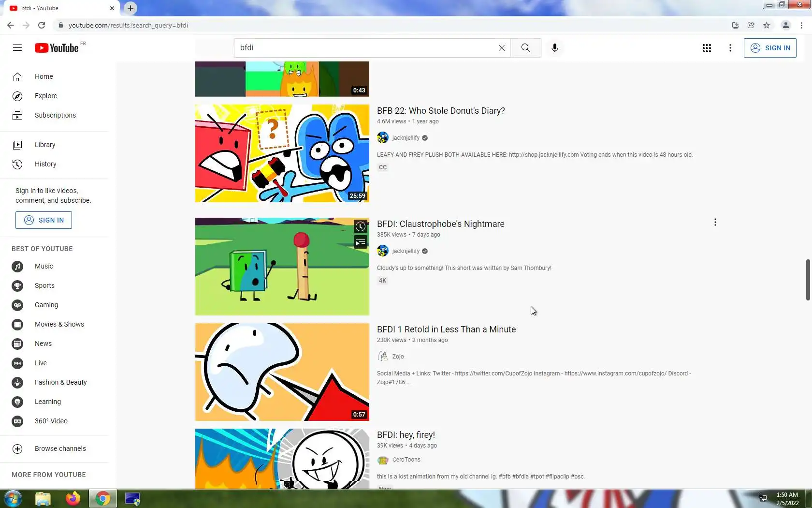
Task: Click the BFDI 1 Retold thumbnail
Action: click(282, 372)
